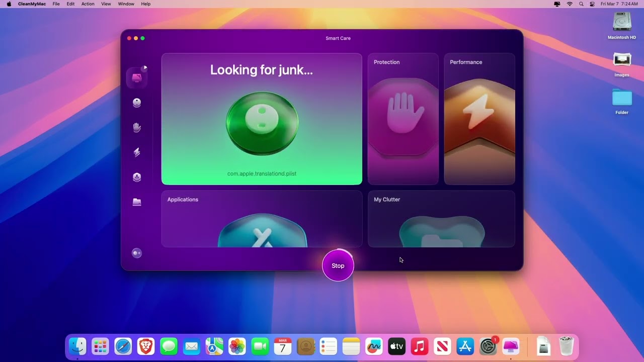Screen dimensions: 644x362
Task: Click CleanMyMac icon in the Dock
Action: pyautogui.click(x=511, y=346)
